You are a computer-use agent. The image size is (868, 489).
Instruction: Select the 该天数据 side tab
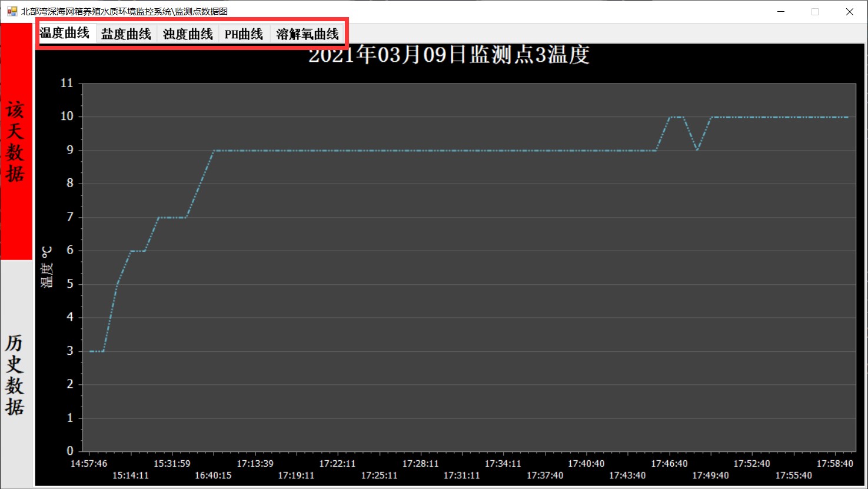(16, 141)
